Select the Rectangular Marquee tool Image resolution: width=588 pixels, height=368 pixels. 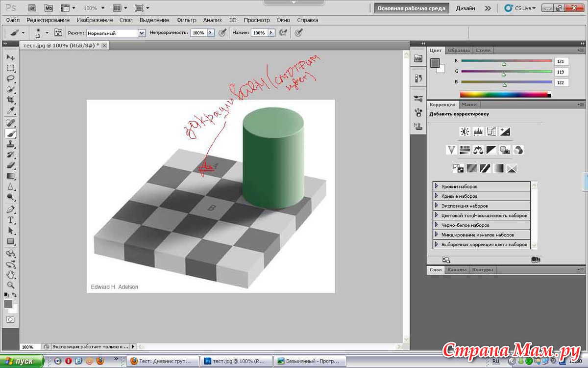click(x=10, y=68)
